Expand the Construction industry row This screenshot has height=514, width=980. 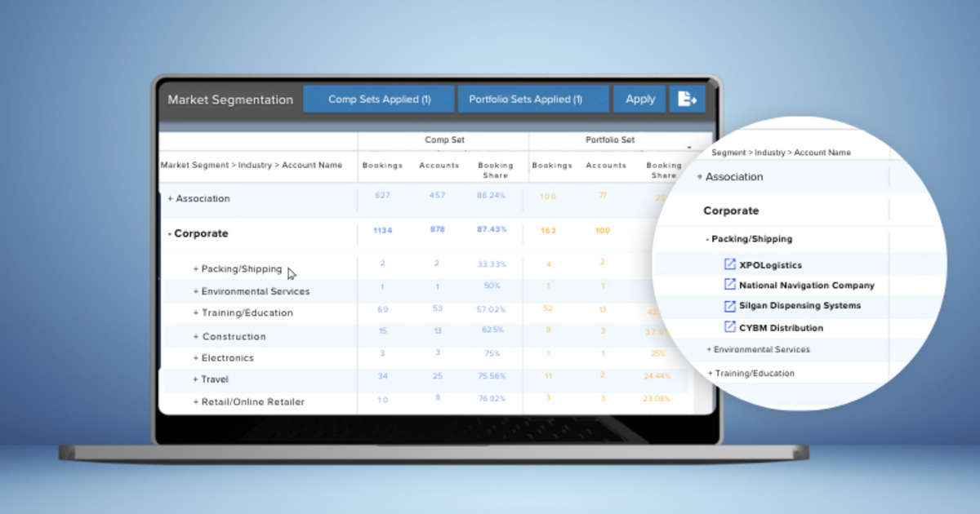(196, 337)
